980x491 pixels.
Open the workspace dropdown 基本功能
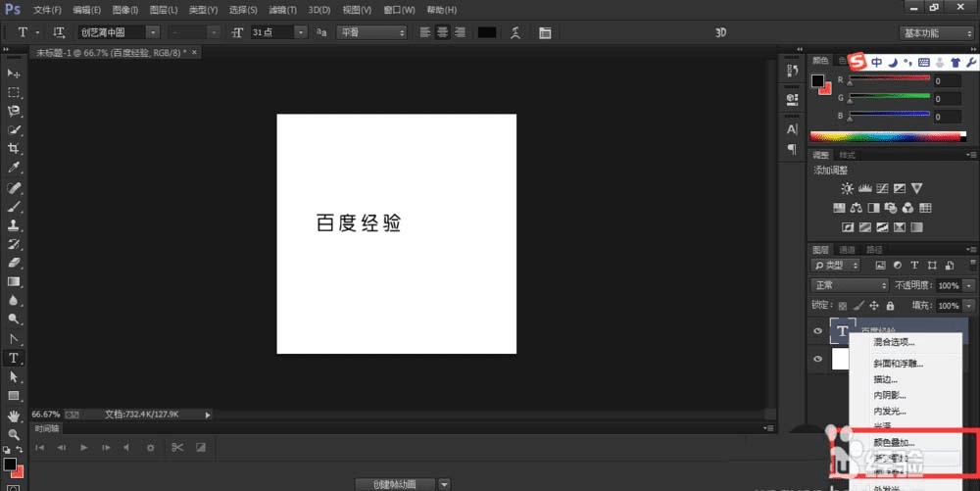click(x=937, y=33)
